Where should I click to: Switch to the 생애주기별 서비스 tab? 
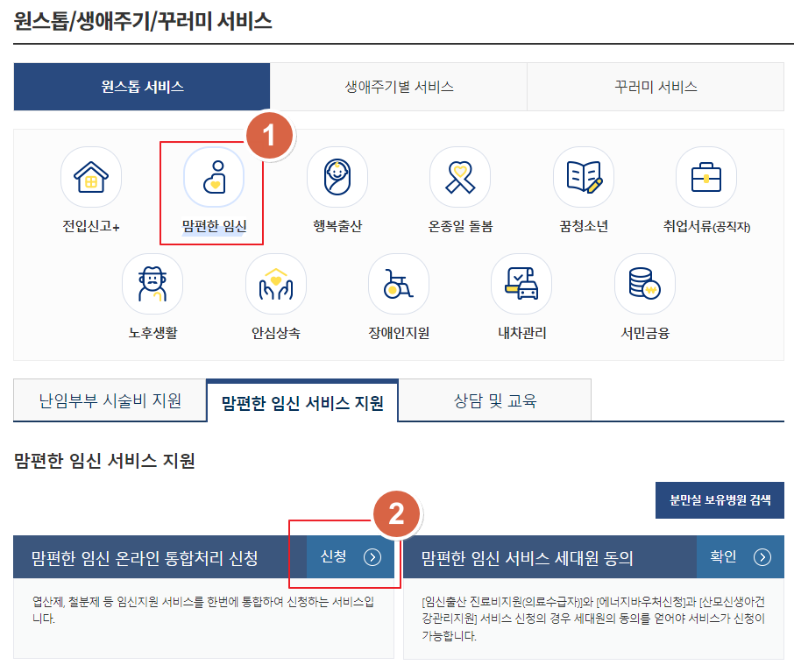point(399,87)
